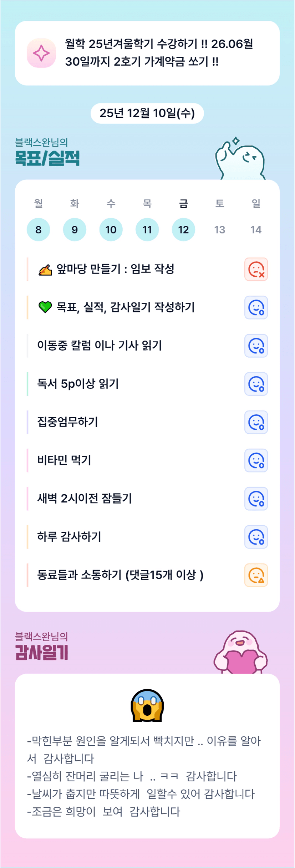Toggle the 새벽 2시이전 잠들기 status icon

pyautogui.click(x=256, y=499)
